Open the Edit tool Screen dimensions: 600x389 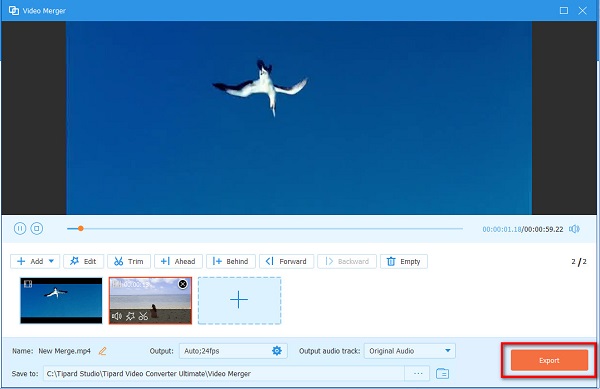coord(83,261)
